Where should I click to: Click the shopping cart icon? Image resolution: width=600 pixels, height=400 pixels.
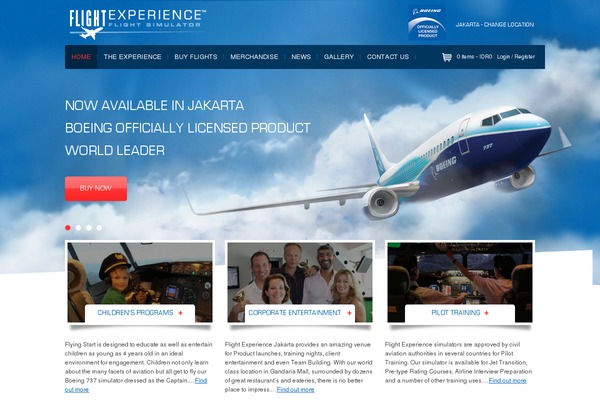tap(447, 57)
